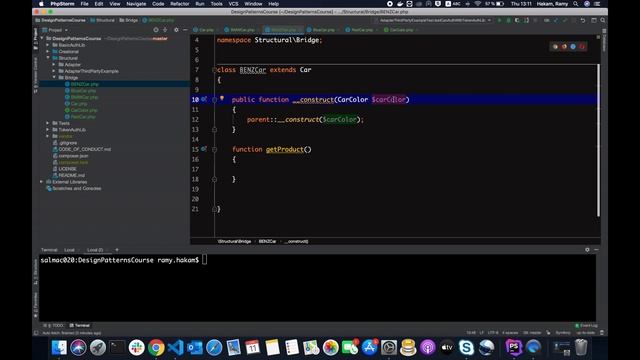Open CarColor.php in the project tree
Screen dimensions: 640x360
[x=84, y=110]
